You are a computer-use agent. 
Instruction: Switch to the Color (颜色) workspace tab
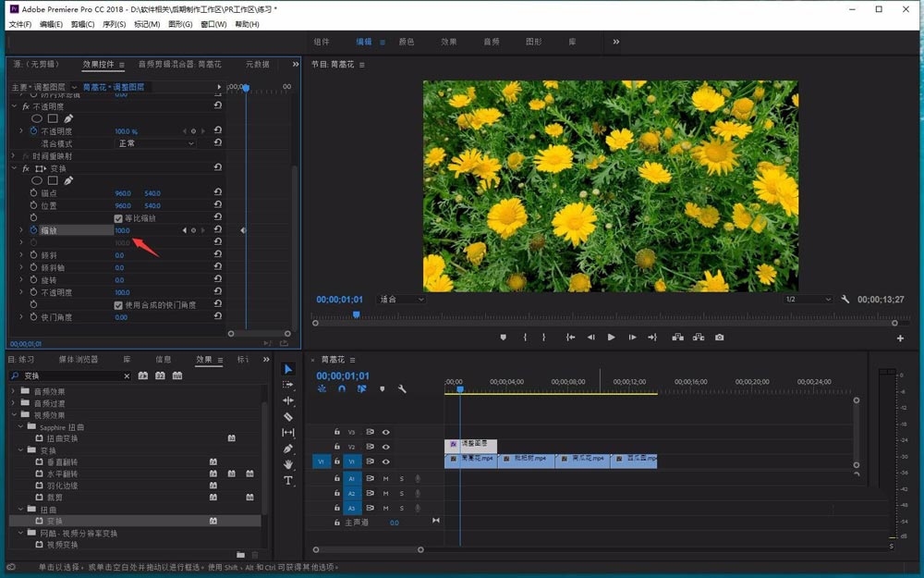[x=406, y=42]
